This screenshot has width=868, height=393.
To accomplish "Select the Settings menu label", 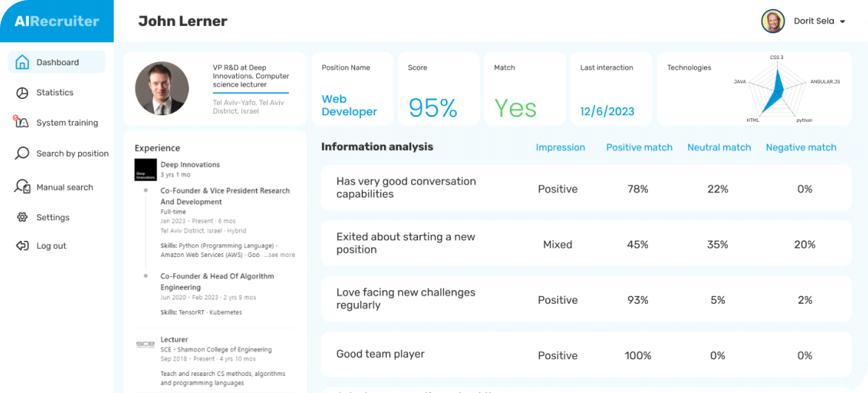I will [x=53, y=217].
